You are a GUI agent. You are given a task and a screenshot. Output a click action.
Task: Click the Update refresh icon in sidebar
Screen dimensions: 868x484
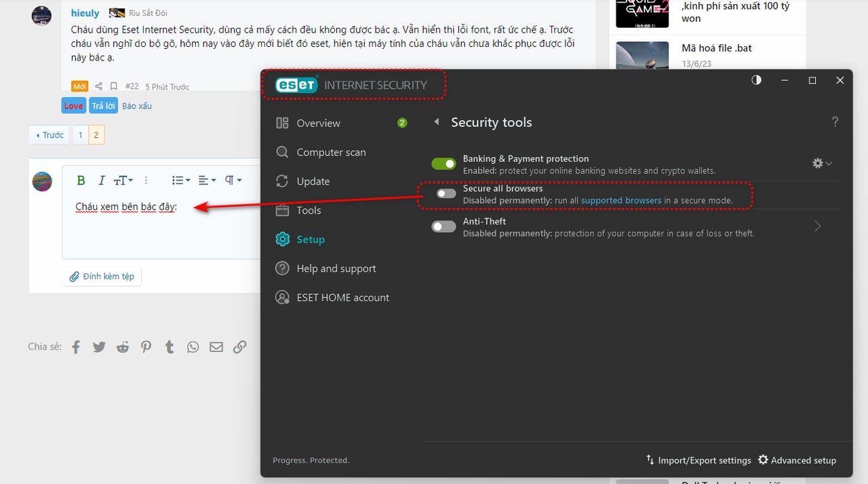coord(282,181)
